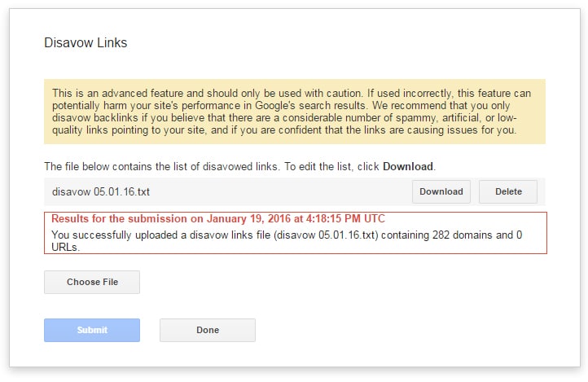588x382 pixels.
Task: Select the disavow 05.01.16.txt file name
Action: pyautogui.click(x=101, y=192)
